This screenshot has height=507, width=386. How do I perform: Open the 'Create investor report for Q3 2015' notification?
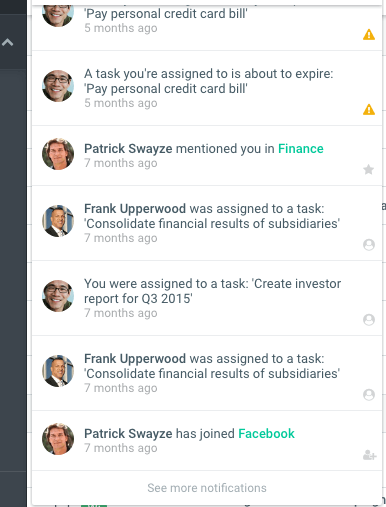(x=207, y=298)
